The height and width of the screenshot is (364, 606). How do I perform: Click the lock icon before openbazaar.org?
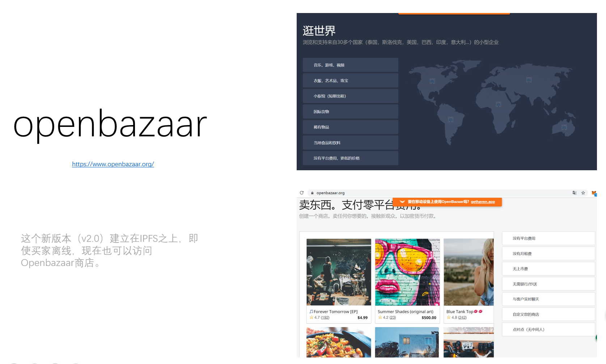tap(312, 193)
